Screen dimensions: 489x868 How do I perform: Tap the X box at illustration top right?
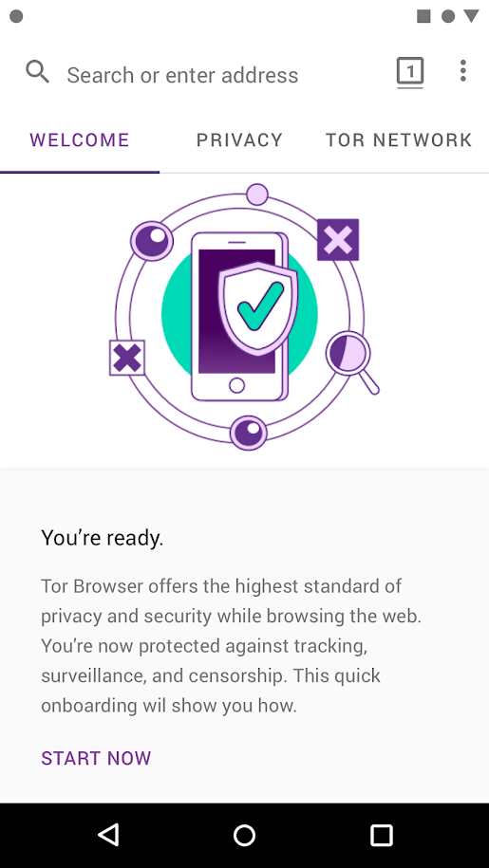338,240
